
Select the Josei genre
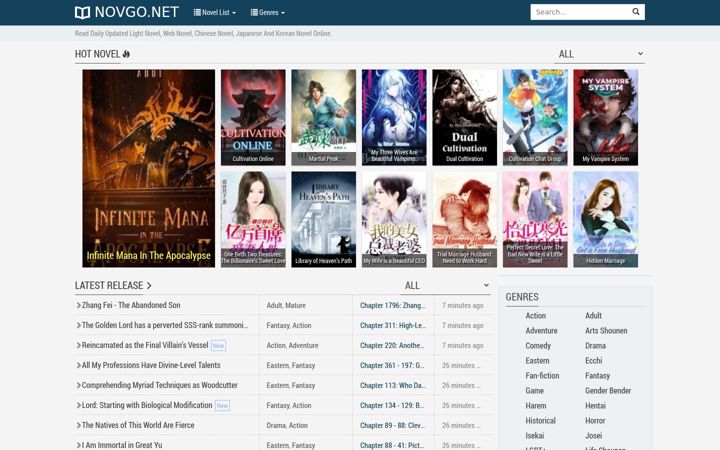tap(593, 436)
